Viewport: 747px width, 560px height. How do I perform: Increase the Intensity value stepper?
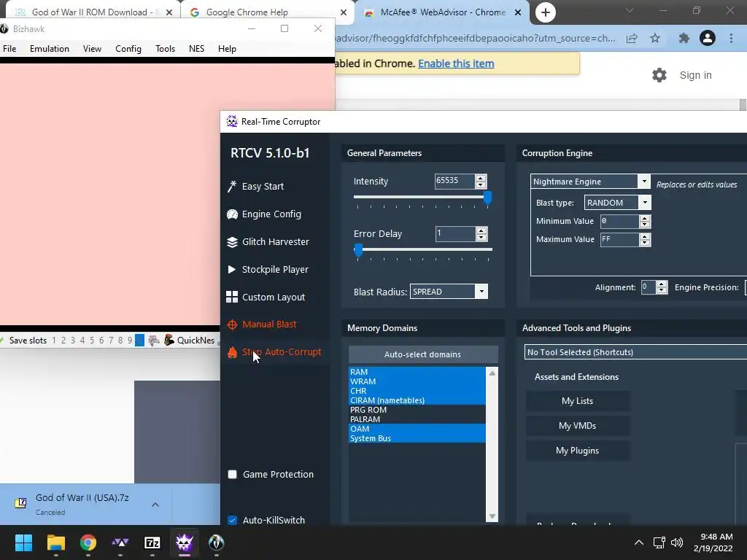(x=481, y=178)
